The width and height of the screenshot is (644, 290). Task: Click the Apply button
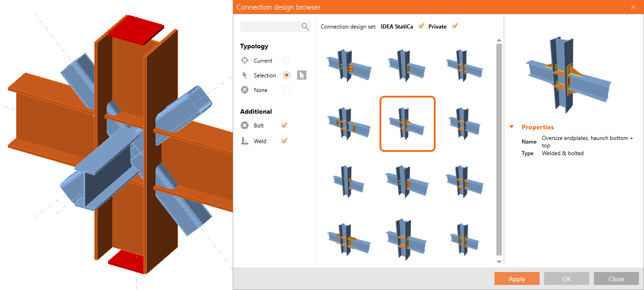[517, 278]
